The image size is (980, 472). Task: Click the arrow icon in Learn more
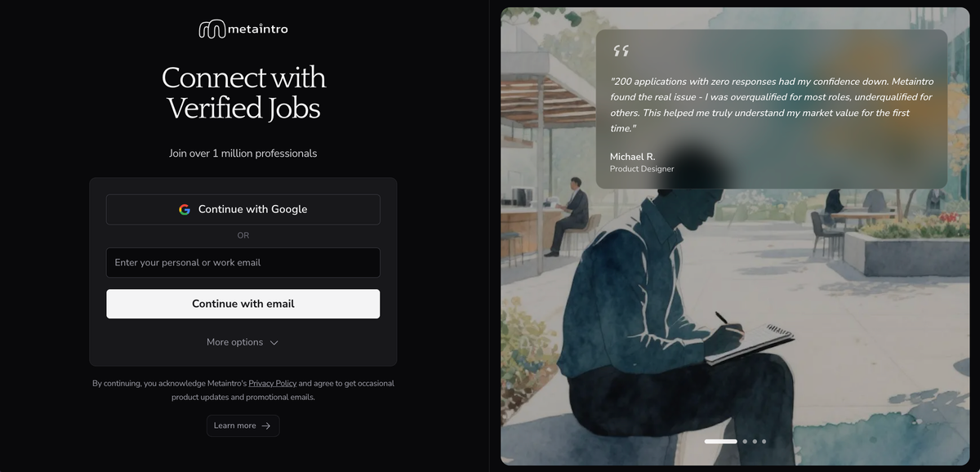[x=266, y=425]
